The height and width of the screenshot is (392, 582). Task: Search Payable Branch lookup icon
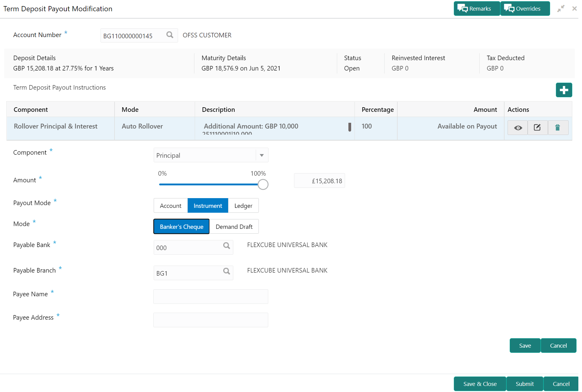coord(227,271)
